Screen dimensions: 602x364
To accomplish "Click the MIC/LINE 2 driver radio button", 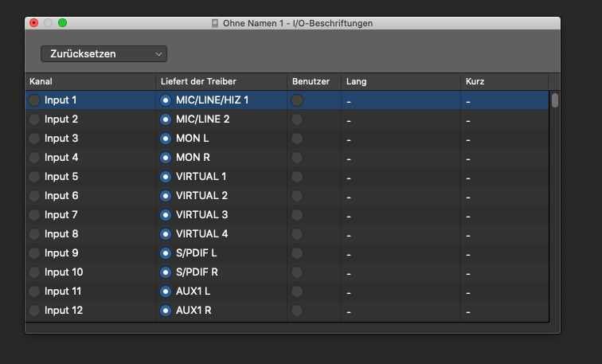I will pos(166,119).
